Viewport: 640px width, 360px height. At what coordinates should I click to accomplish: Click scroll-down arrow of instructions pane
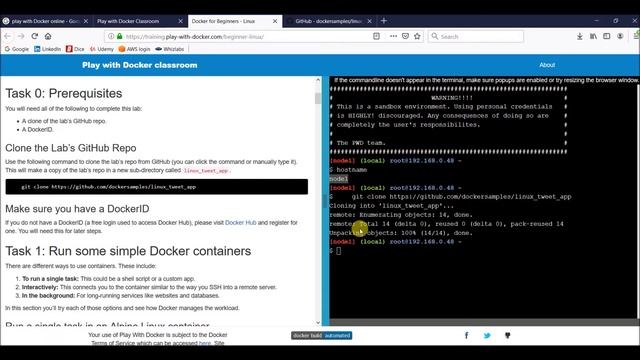click(318, 322)
